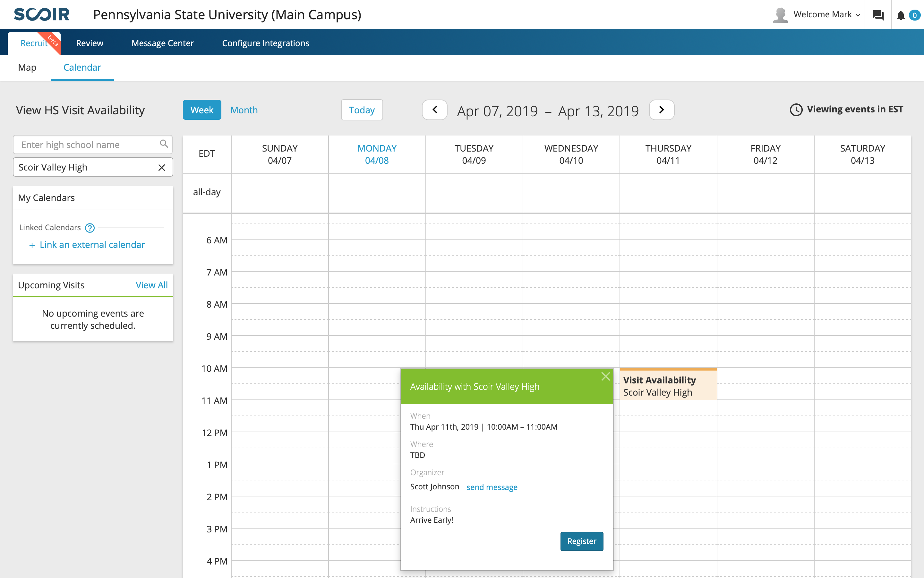Click the notification count badge
924x578 pixels.
(x=914, y=15)
